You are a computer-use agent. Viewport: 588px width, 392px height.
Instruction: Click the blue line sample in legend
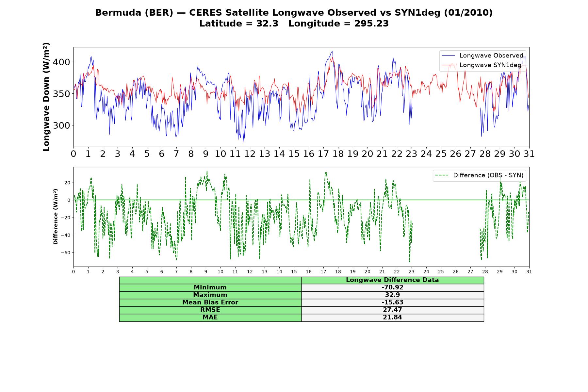pyautogui.click(x=448, y=56)
